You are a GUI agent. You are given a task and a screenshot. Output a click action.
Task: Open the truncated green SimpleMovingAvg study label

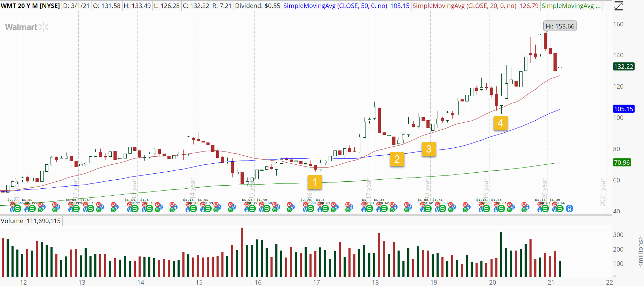(x=571, y=6)
